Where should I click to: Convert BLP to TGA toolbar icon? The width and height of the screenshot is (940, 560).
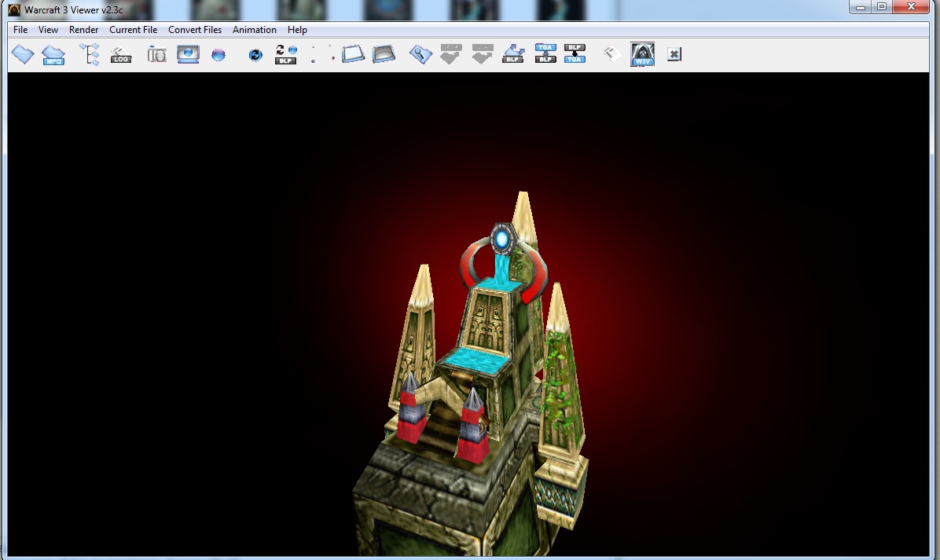[x=575, y=54]
